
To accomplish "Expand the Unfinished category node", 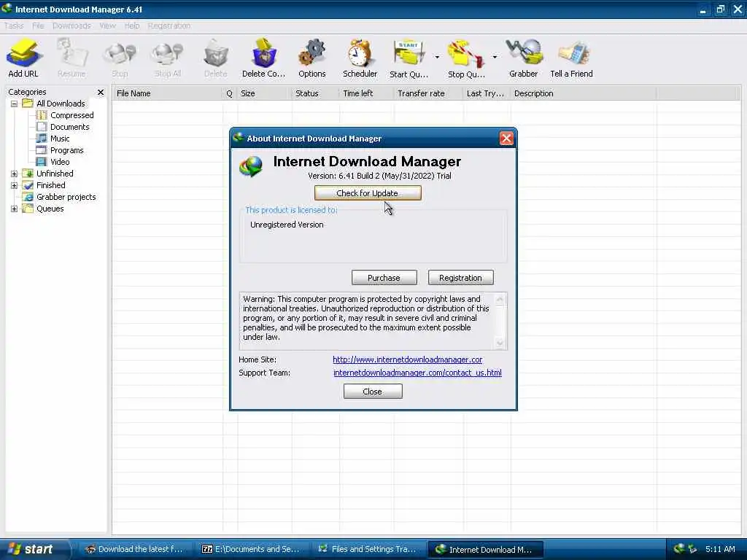I will click(x=15, y=174).
